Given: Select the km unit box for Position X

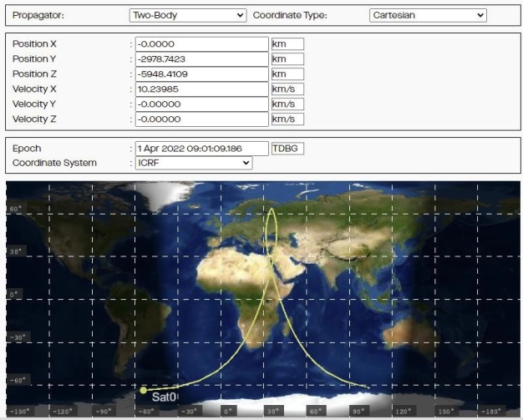Looking at the screenshot, I should (287, 43).
